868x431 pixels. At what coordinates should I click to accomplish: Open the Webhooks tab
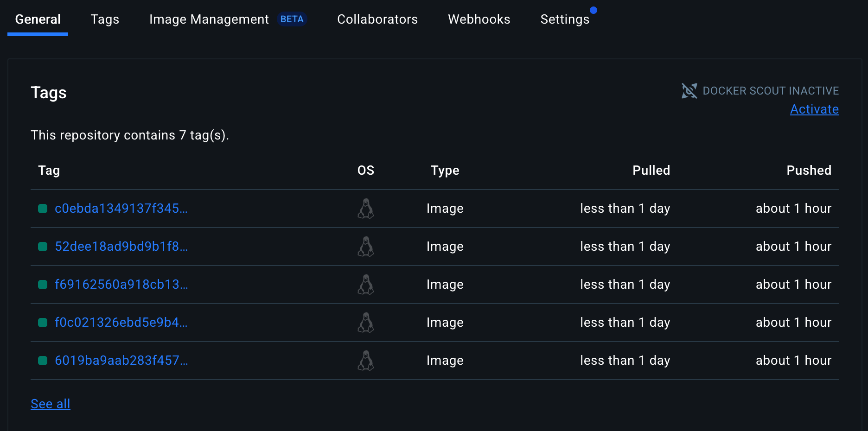[479, 19]
